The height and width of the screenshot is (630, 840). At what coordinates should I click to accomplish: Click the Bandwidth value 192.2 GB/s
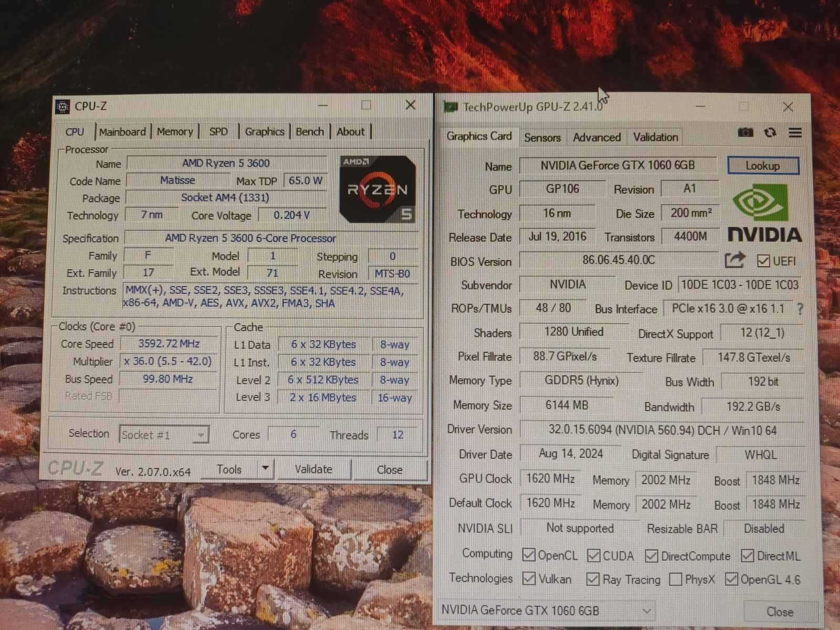point(753,406)
